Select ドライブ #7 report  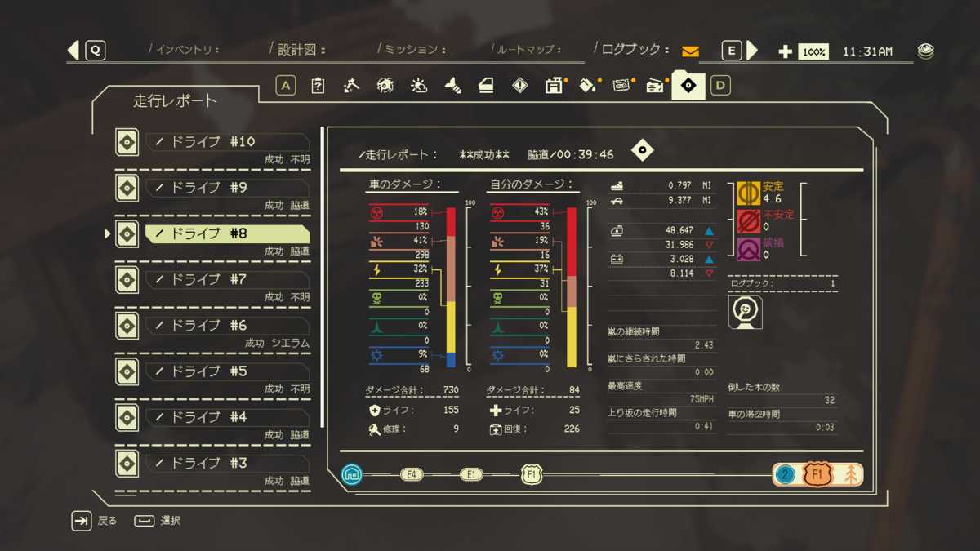(228, 279)
